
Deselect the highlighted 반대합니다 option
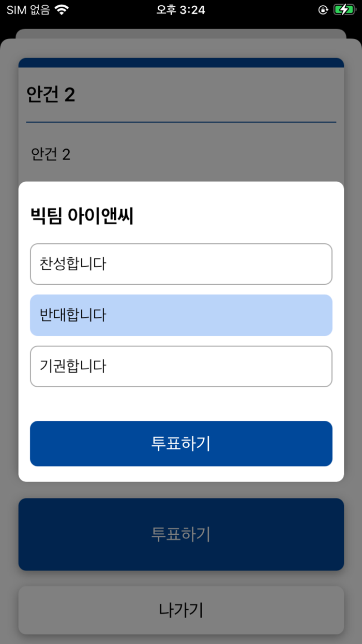pos(181,315)
